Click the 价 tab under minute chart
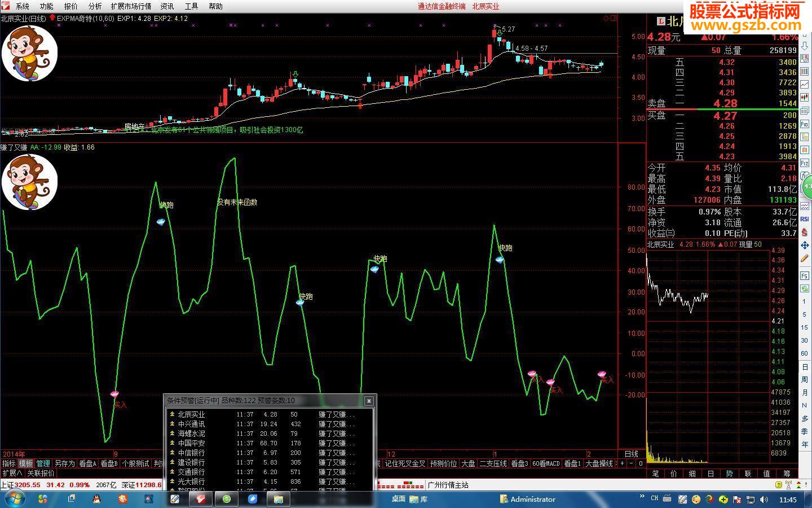 tap(674, 474)
